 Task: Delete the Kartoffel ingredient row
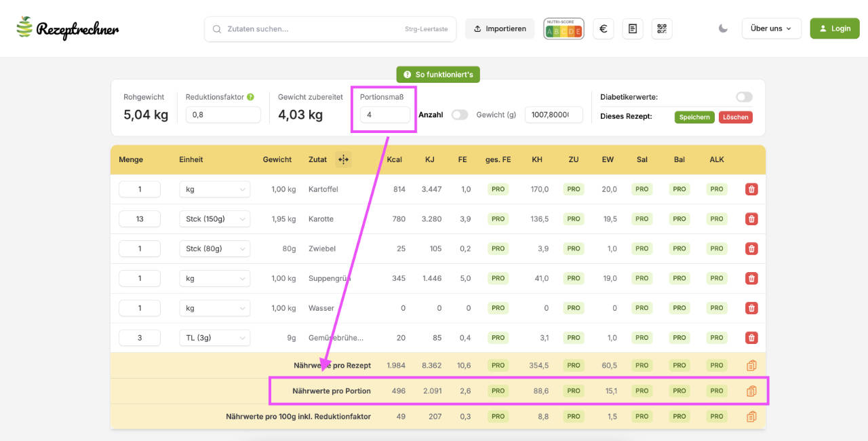pos(751,189)
